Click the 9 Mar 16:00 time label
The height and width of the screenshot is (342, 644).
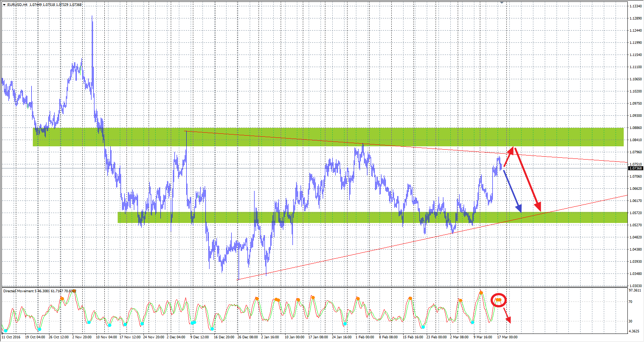pos(483,337)
